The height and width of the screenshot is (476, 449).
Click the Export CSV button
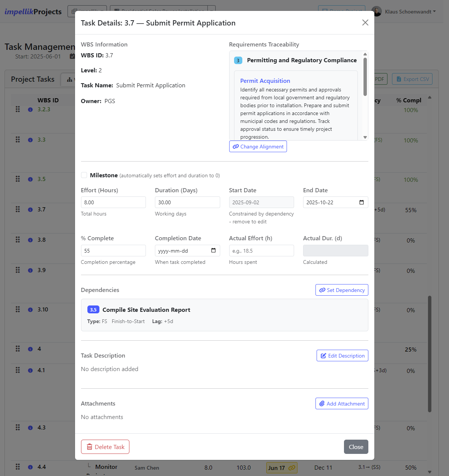click(412, 79)
